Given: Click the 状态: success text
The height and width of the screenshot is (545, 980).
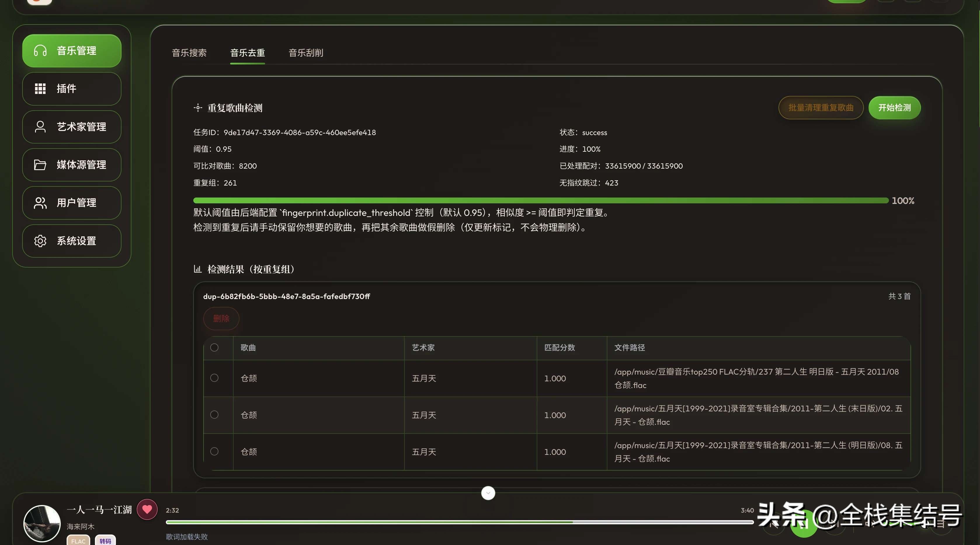Looking at the screenshot, I should [583, 133].
